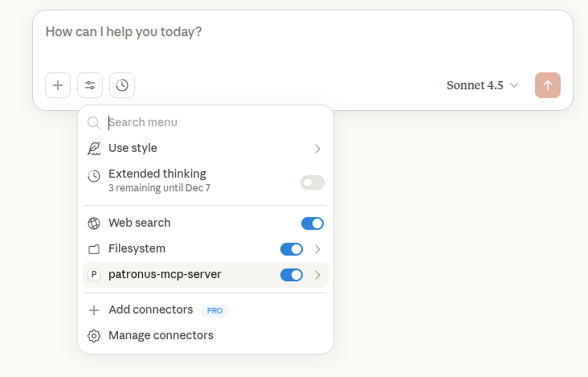
Task: Open the tools sliders icon button
Action: [90, 85]
